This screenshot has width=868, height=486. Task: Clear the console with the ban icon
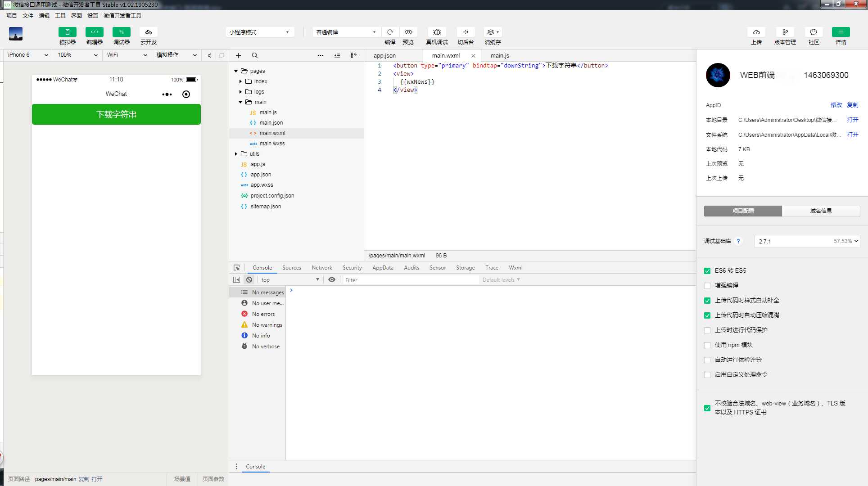(249, 279)
